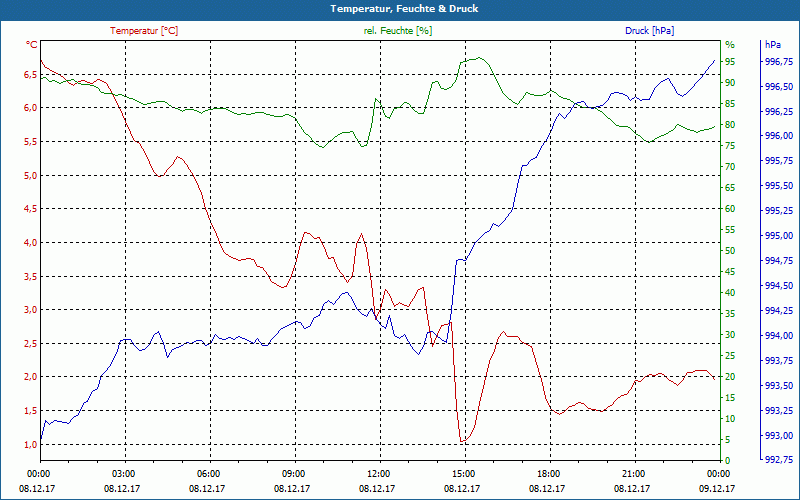Select the red 'Temperatur [°C]' legend label
Viewport: 800px width, 500px height.
[144, 31]
